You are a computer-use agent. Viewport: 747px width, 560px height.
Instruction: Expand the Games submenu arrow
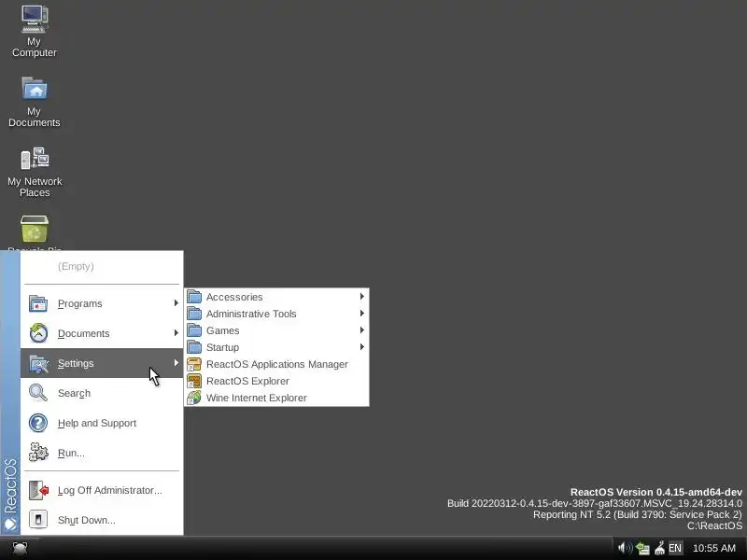coord(362,330)
